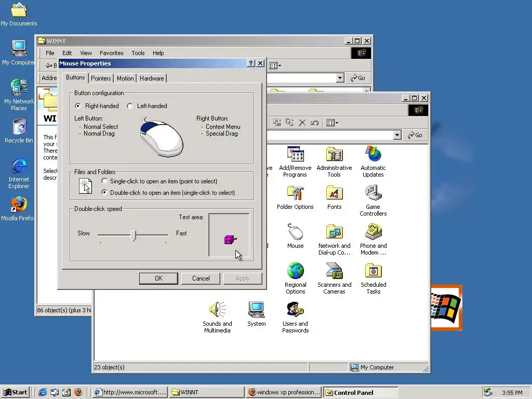
Task: Select My Documents desktop icon
Action: tap(19, 9)
